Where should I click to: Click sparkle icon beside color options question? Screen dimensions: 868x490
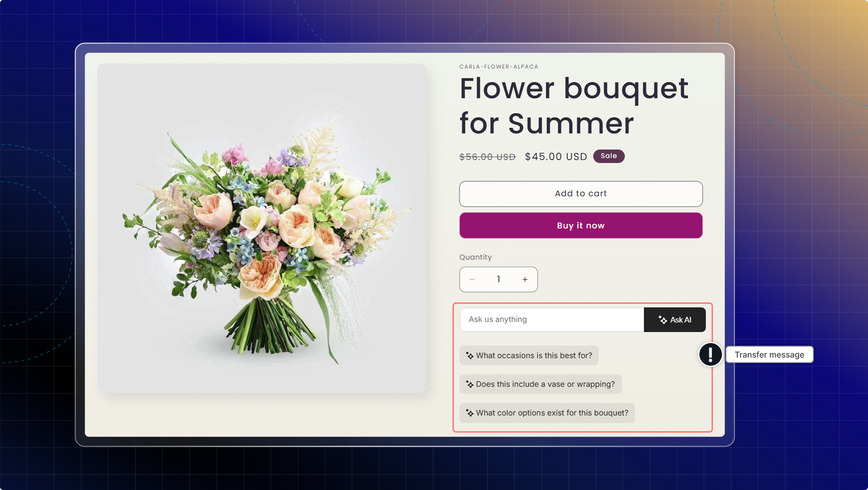[470, 413]
